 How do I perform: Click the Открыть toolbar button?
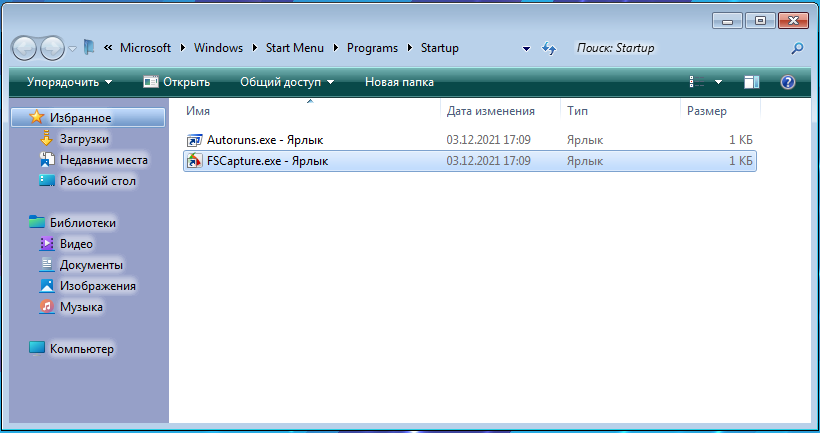177,82
